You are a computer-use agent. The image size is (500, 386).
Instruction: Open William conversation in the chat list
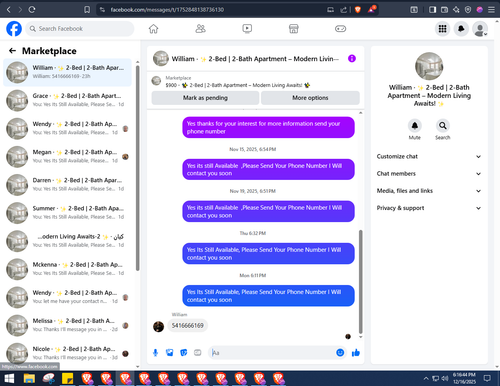67,72
